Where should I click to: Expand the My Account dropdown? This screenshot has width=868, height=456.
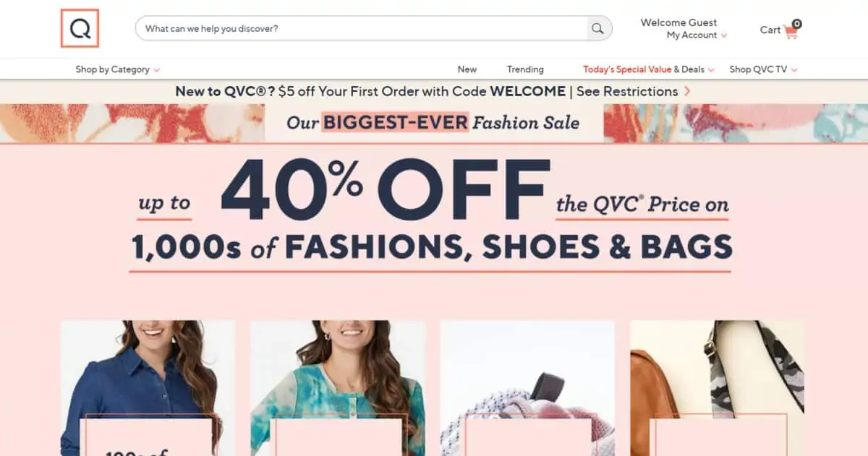697,35
